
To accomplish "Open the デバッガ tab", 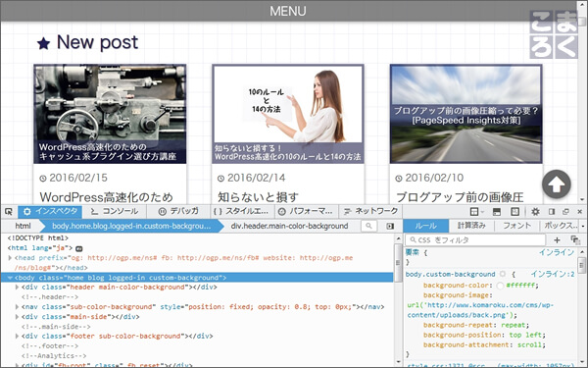I will [x=178, y=211].
